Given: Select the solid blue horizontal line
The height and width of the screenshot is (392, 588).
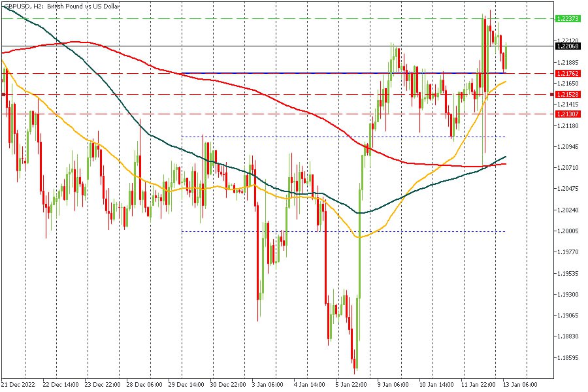Looking at the screenshot, I should tap(344, 73).
